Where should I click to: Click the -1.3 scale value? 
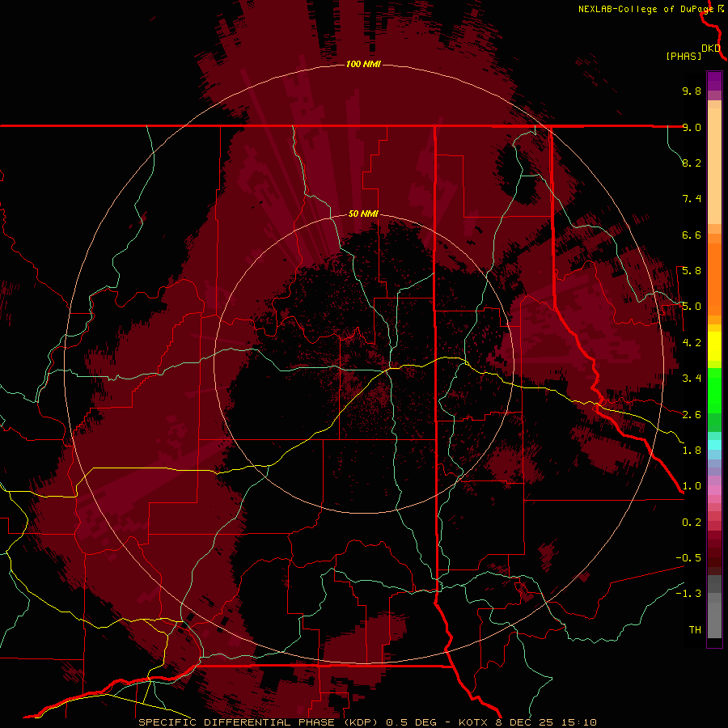[x=688, y=594]
